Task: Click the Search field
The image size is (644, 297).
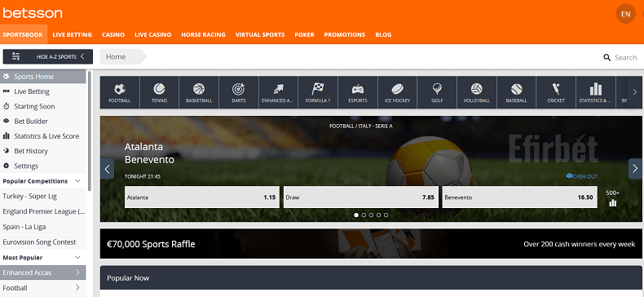Action: (x=620, y=58)
